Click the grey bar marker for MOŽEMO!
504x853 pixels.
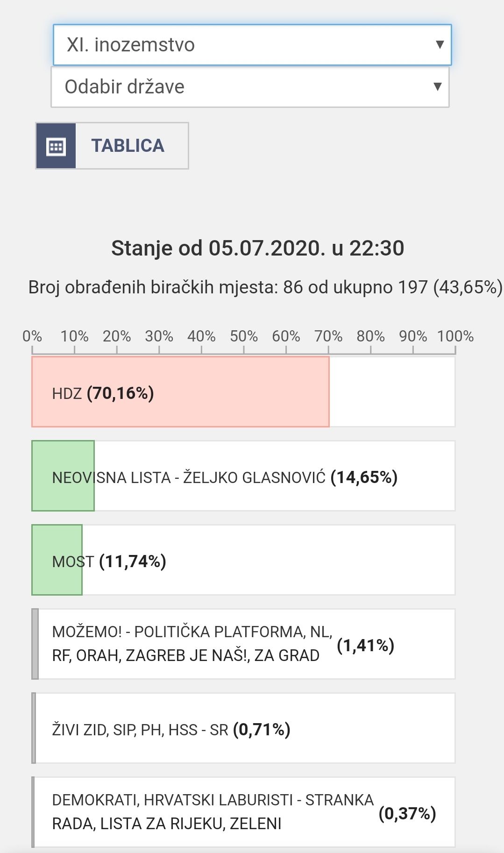[x=35, y=644]
